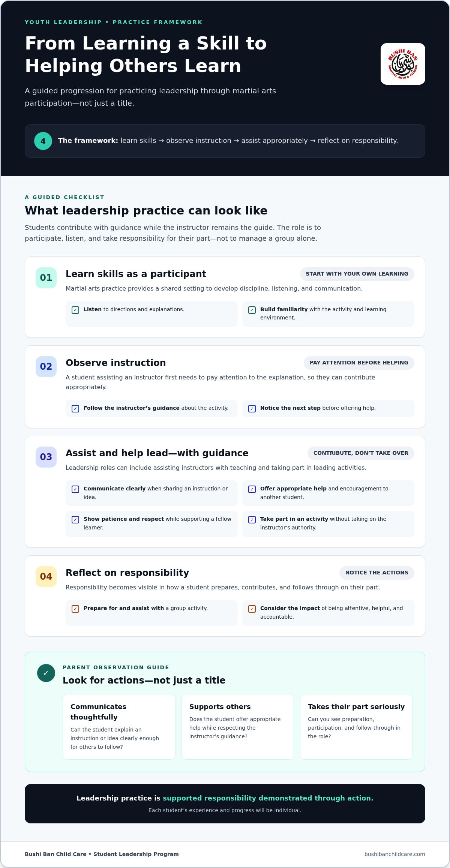Screen dimensions: 450x868
Task: Toggle the 'Communicate clearly' checkbox
Action: 75,489
